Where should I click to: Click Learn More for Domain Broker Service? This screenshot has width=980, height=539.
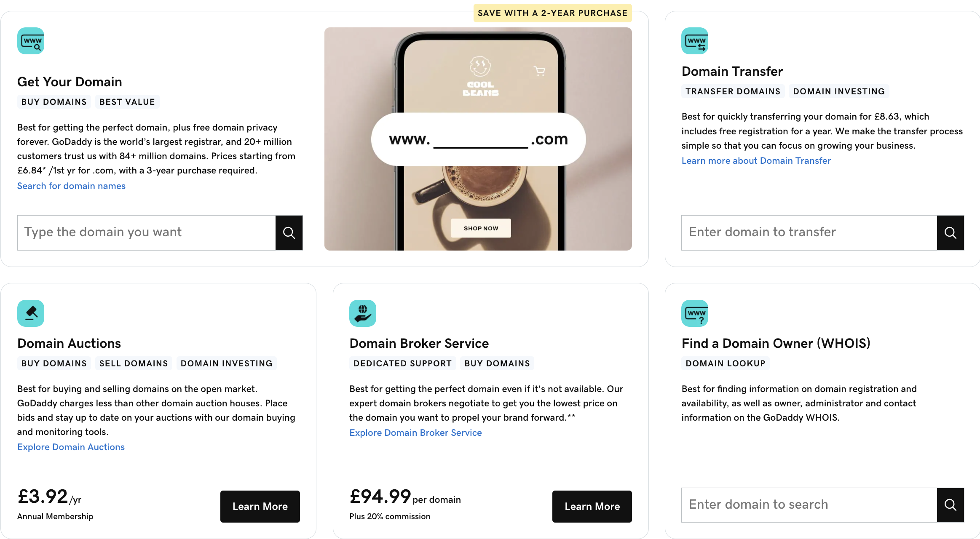point(592,507)
